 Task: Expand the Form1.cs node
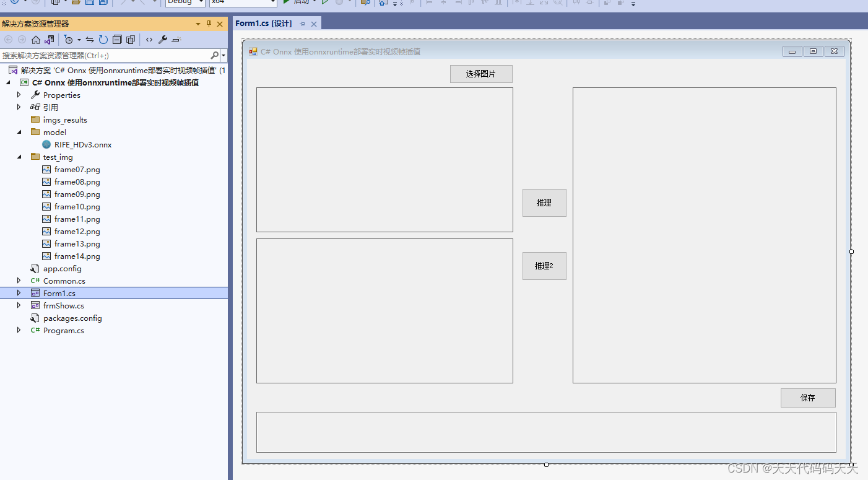point(19,293)
